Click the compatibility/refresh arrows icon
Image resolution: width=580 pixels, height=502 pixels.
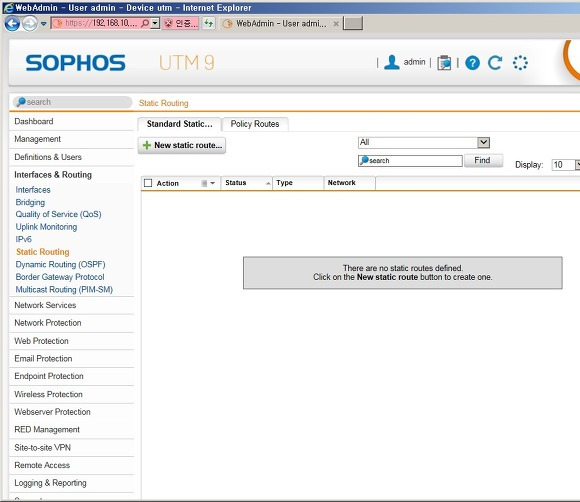tap(209, 23)
